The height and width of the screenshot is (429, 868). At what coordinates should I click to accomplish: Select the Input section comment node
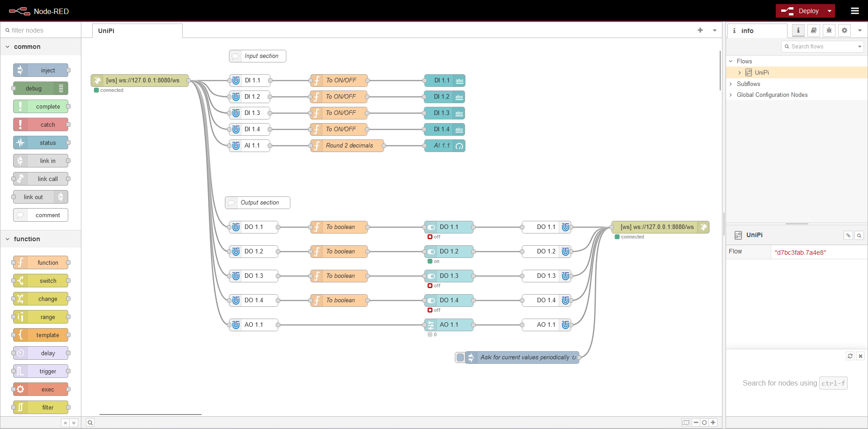[x=258, y=56]
